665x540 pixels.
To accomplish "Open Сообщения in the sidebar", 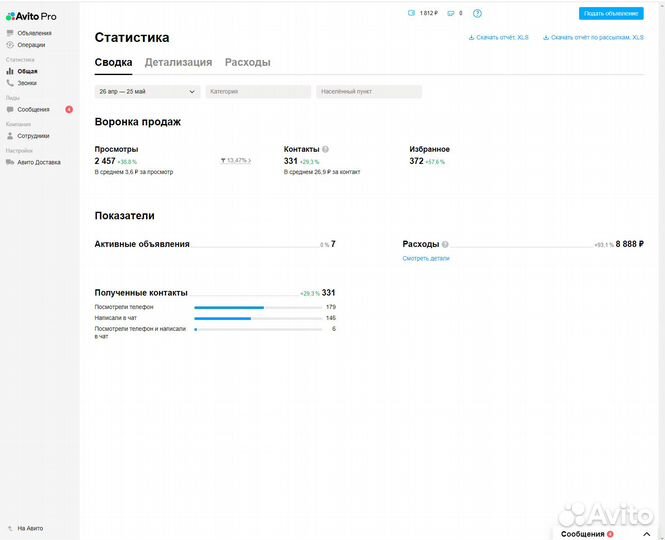I will point(33,109).
